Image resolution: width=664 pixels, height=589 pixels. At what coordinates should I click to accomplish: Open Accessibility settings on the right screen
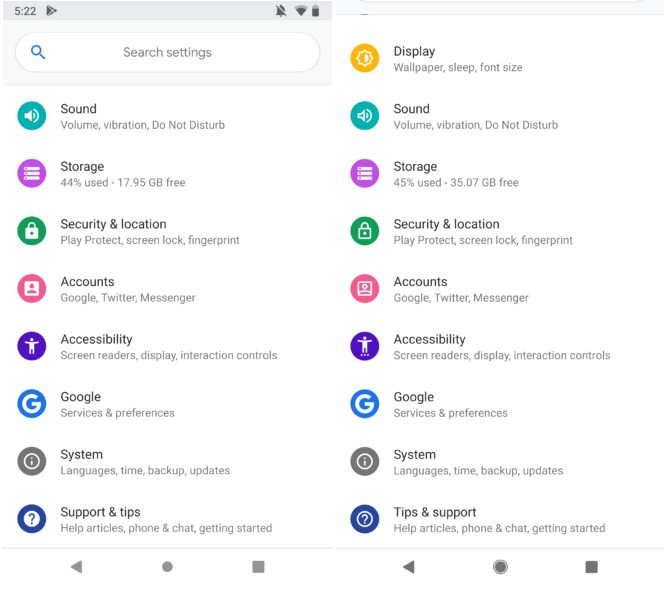coord(500,346)
